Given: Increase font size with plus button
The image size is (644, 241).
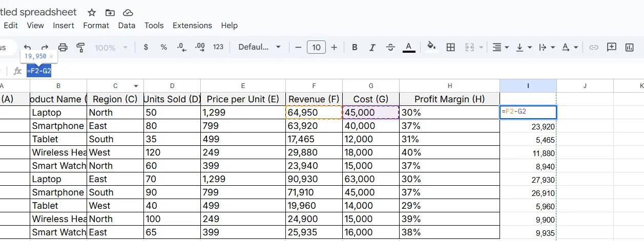Looking at the screenshot, I should (334, 48).
